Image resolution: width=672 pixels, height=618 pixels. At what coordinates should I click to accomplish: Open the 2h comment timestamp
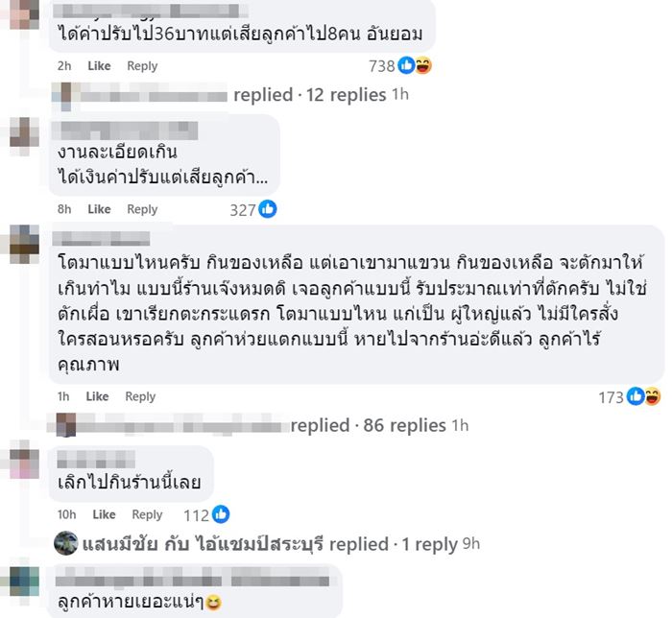click(x=64, y=66)
